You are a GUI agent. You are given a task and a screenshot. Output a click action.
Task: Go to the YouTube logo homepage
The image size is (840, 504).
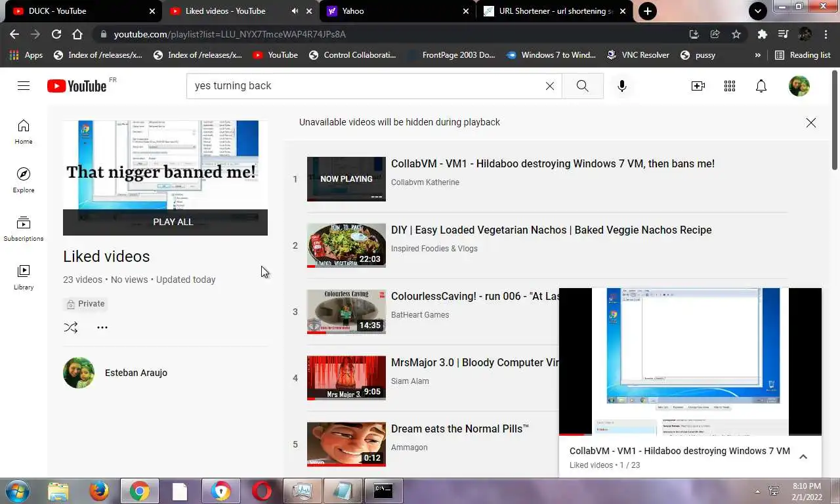(76, 86)
